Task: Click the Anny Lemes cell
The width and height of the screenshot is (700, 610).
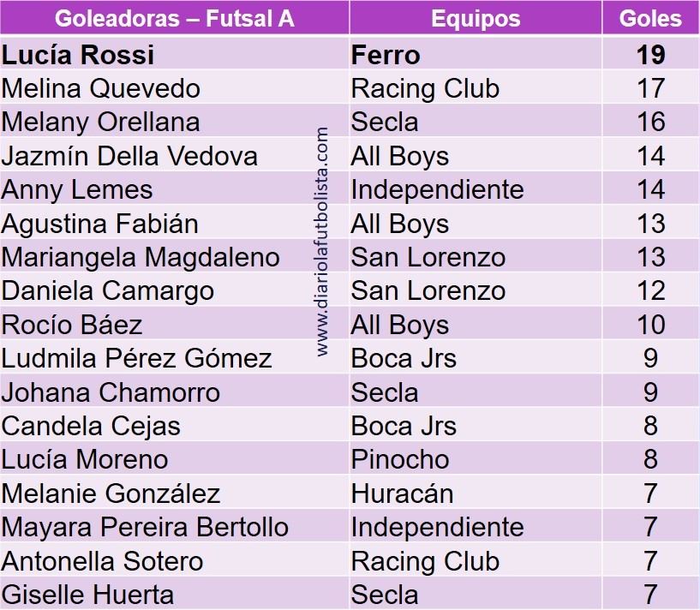Action: [x=174, y=189]
